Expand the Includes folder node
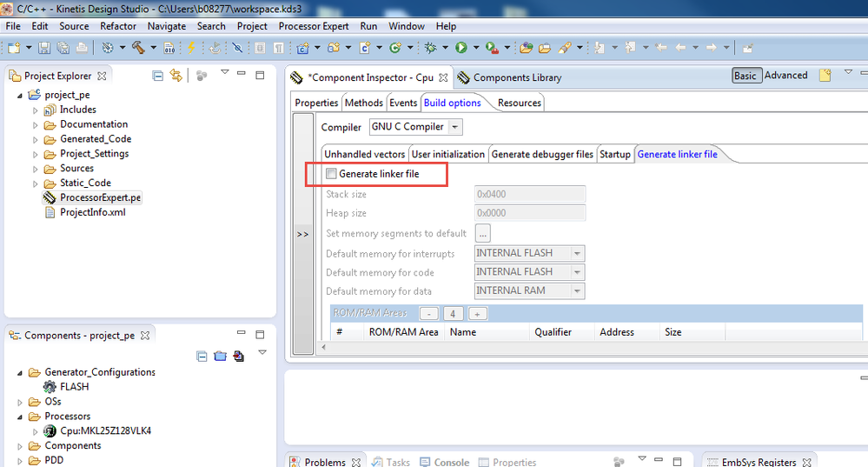Image resolution: width=868 pixels, height=467 pixels. 36,110
